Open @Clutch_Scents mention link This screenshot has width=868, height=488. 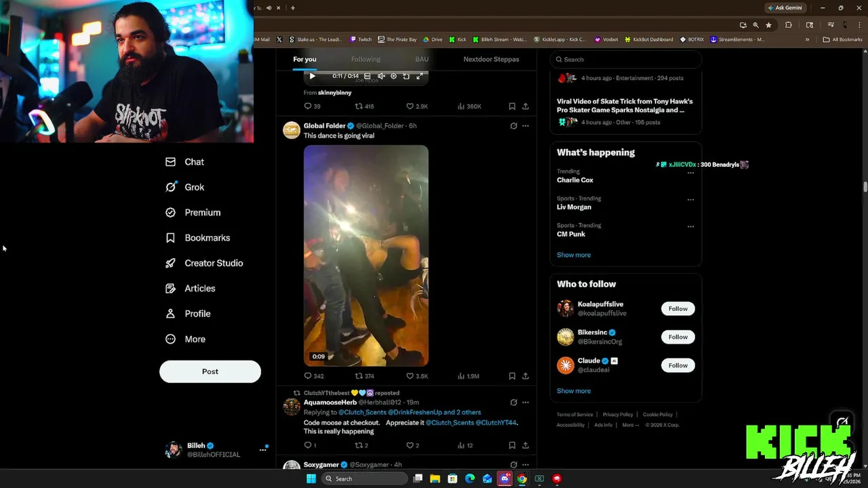point(361,412)
